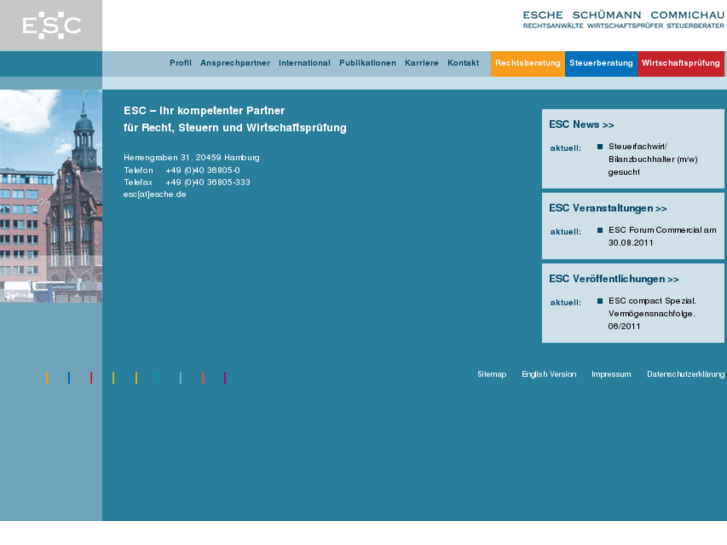Switch to the English Version
The width and height of the screenshot is (727, 545).
[x=549, y=374]
